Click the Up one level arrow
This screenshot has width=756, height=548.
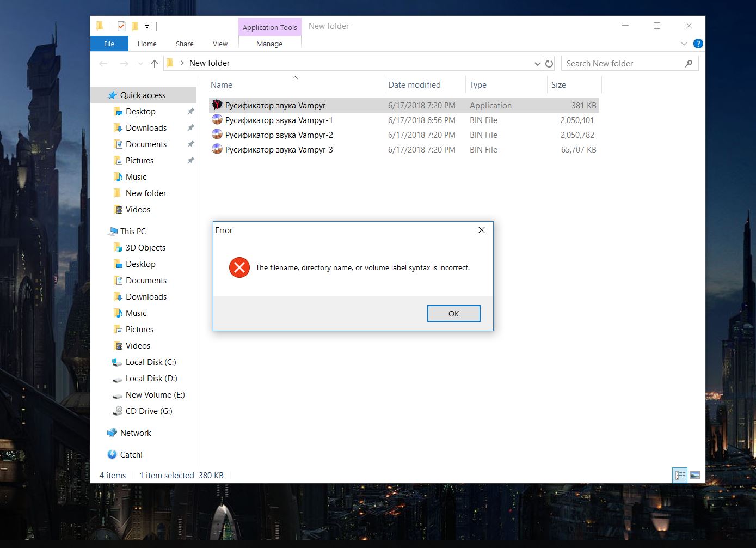tap(155, 64)
